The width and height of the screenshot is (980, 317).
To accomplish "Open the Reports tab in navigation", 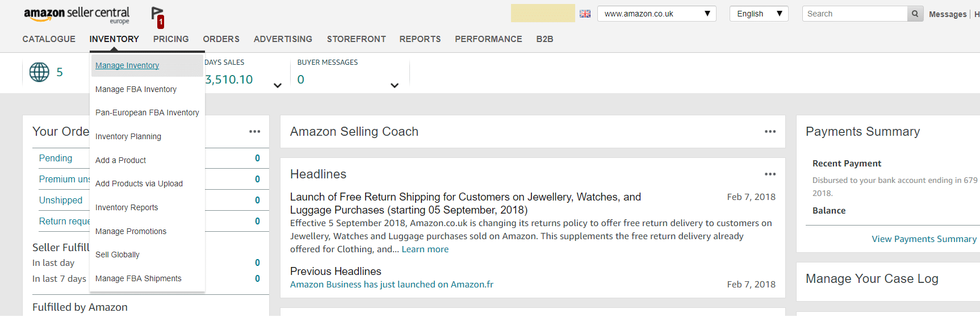I will click(420, 39).
